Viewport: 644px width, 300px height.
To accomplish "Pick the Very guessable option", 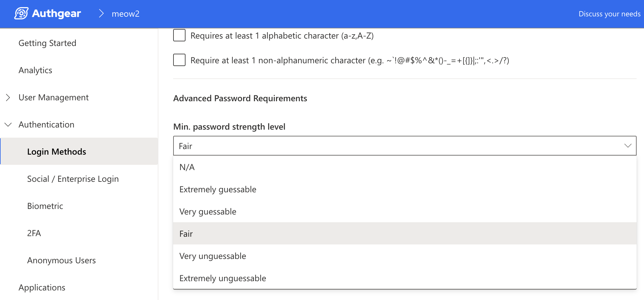I will pyautogui.click(x=208, y=212).
